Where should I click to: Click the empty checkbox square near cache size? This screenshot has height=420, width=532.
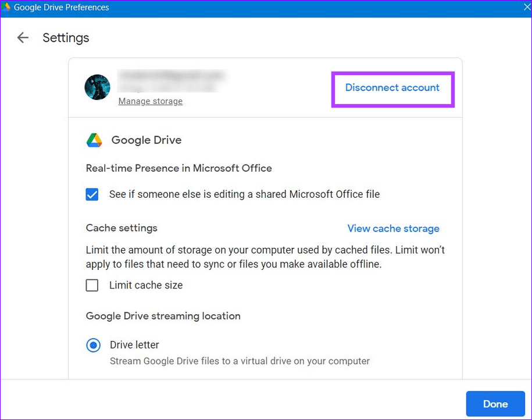[92, 285]
